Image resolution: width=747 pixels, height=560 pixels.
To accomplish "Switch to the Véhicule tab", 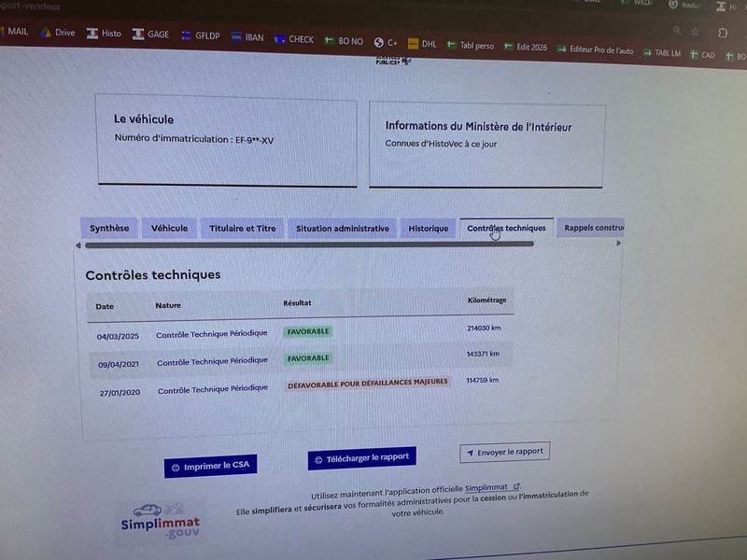I will pos(169,228).
